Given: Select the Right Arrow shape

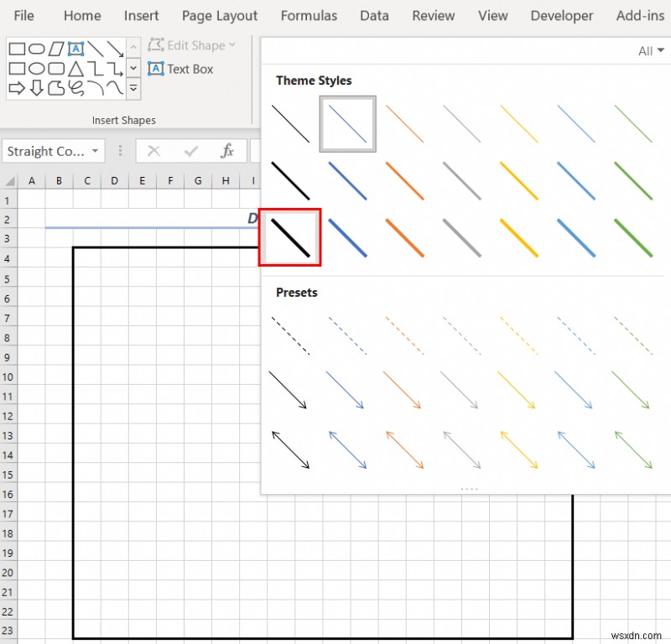Looking at the screenshot, I should 16,87.
